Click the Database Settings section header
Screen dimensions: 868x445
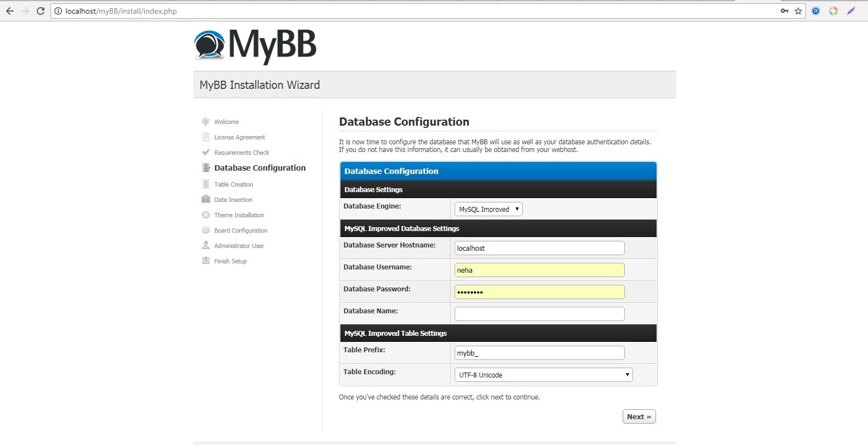(x=499, y=189)
